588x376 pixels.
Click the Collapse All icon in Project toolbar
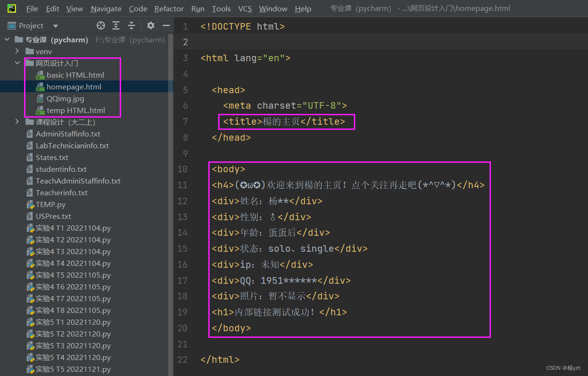131,26
